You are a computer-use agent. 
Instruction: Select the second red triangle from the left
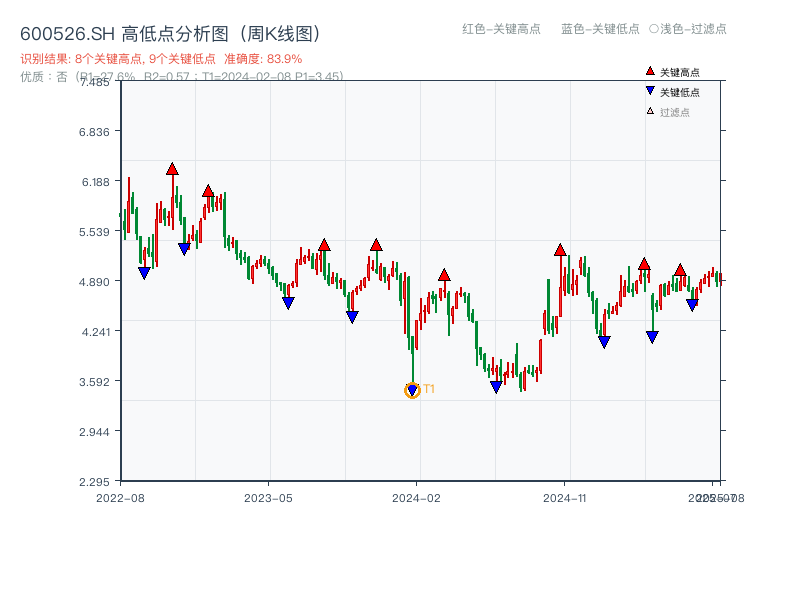click(208, 191)
